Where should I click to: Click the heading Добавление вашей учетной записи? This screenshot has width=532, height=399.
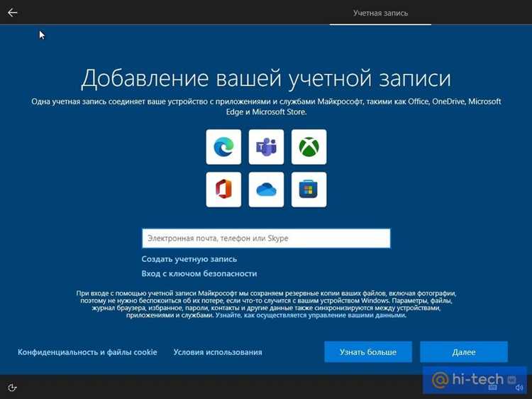click(266, 78)
